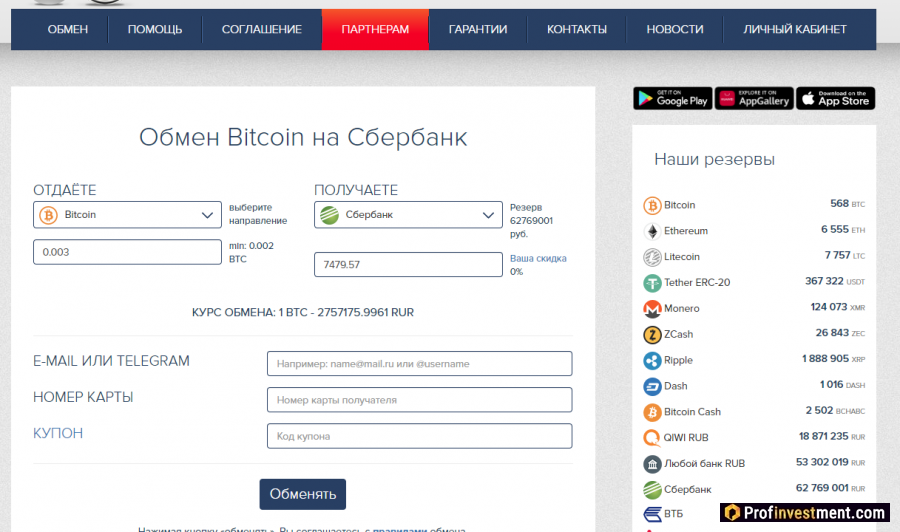Image resolution: width=900 pixels, height=532 pixels.
Task: Click the min: 0.002 BTC hint text
Action: coord(251,252)
